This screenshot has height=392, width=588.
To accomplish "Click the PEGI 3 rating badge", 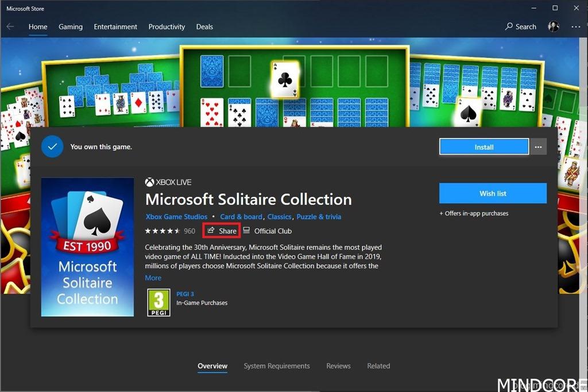I will point(158,302).
